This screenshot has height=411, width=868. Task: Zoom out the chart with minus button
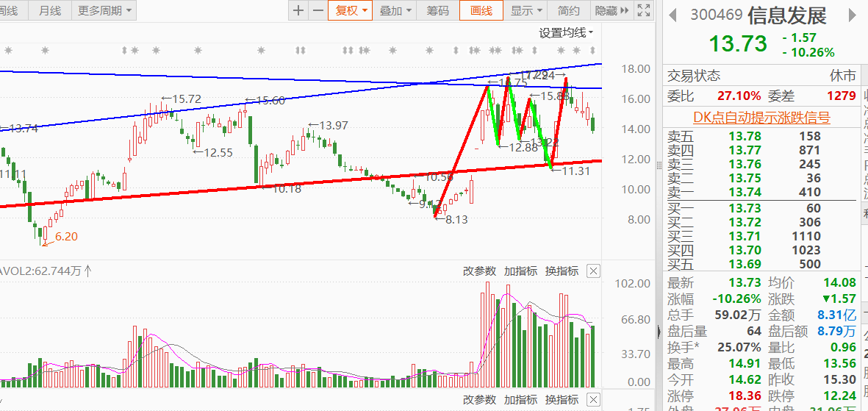point(318,10)
